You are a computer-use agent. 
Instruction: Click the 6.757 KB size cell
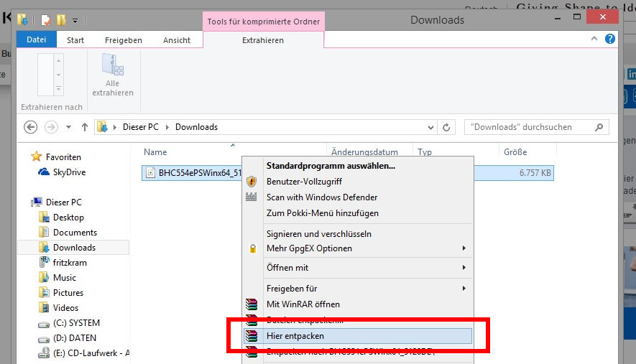pyautogui.click(x=535, y=173)
